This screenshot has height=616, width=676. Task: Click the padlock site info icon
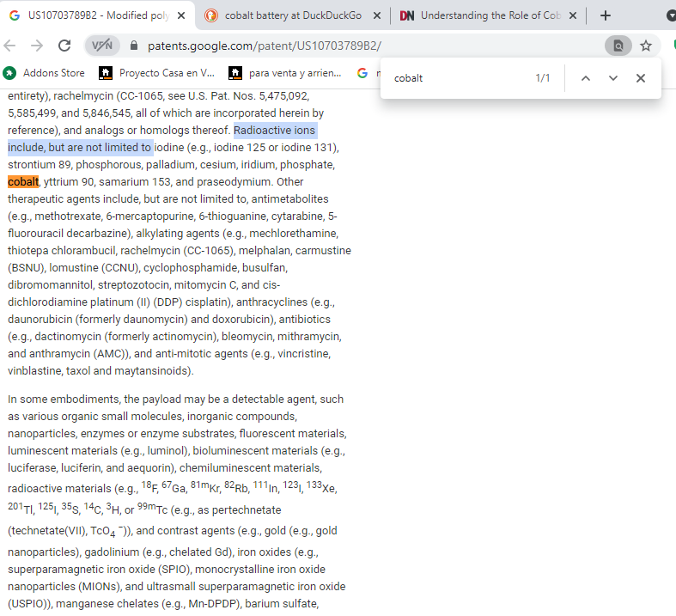coord(134,46)
